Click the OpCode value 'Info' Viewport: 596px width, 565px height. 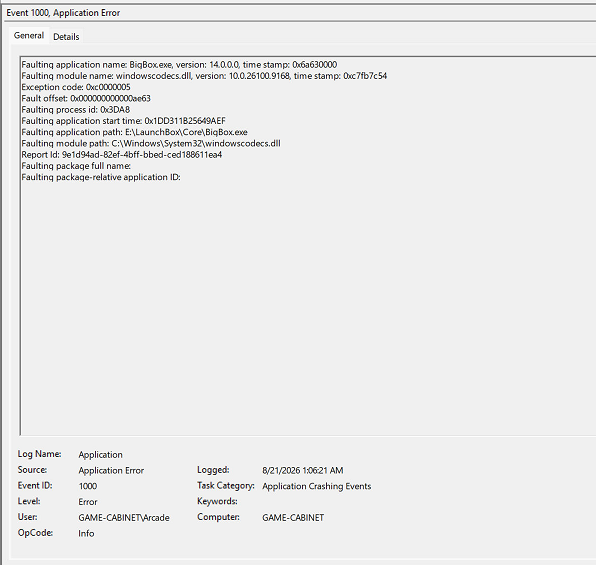(x=86, y=533)
